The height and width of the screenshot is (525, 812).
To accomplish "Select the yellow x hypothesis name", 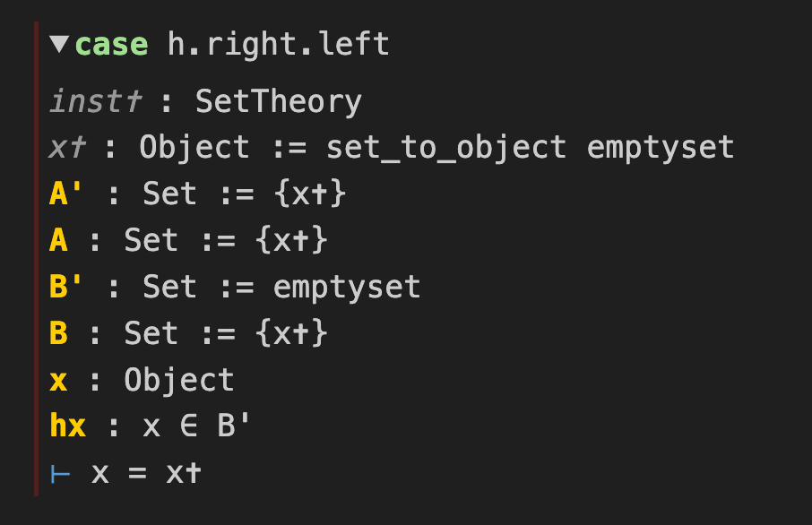I will point(58,380).
